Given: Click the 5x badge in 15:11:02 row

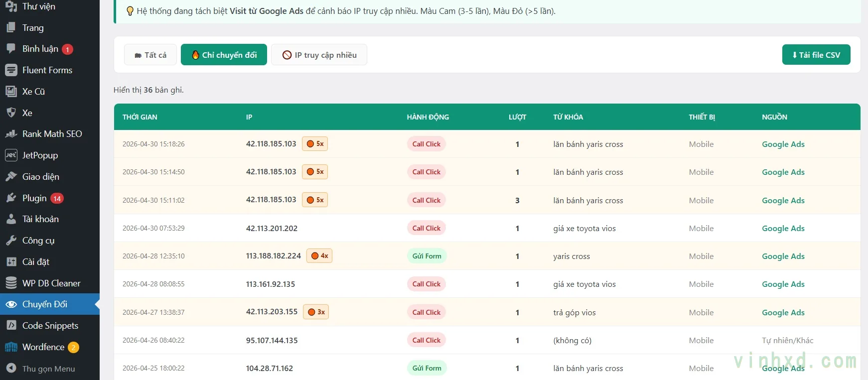Looking at the screenshot, I should (x=315, y=200).
